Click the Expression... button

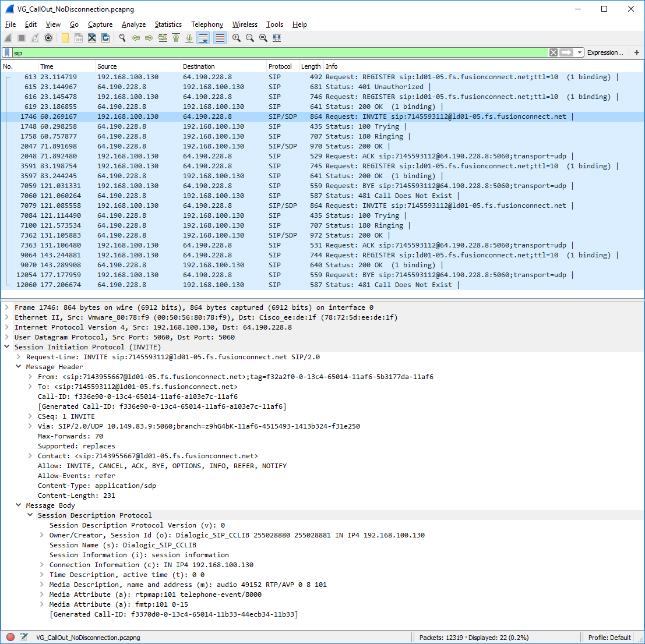[x=605, y=52]
